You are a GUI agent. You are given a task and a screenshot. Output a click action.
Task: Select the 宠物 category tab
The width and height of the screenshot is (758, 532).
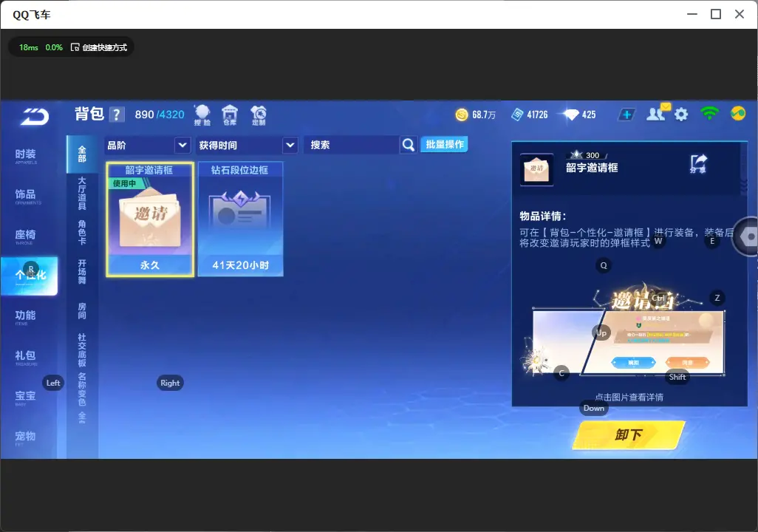[x=26, y=437]
